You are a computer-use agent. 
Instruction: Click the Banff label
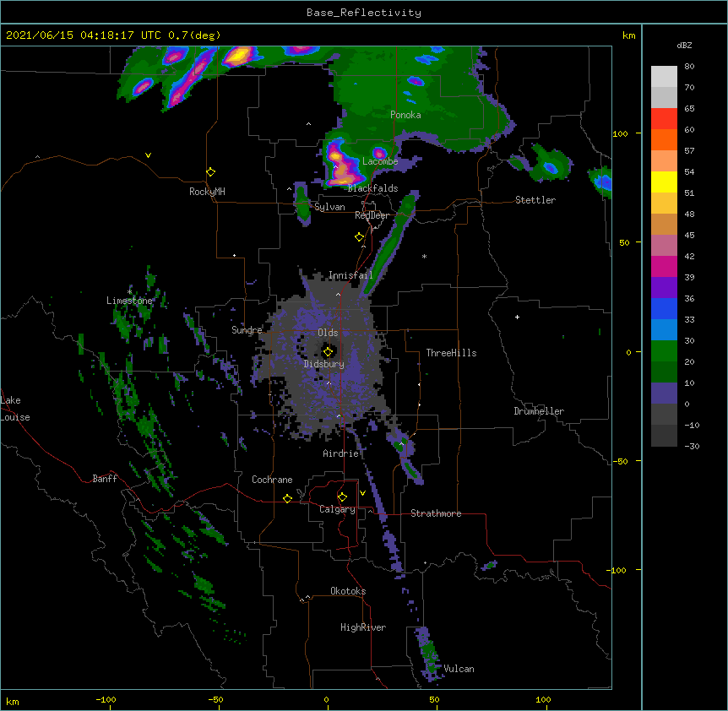click(105, 479)
